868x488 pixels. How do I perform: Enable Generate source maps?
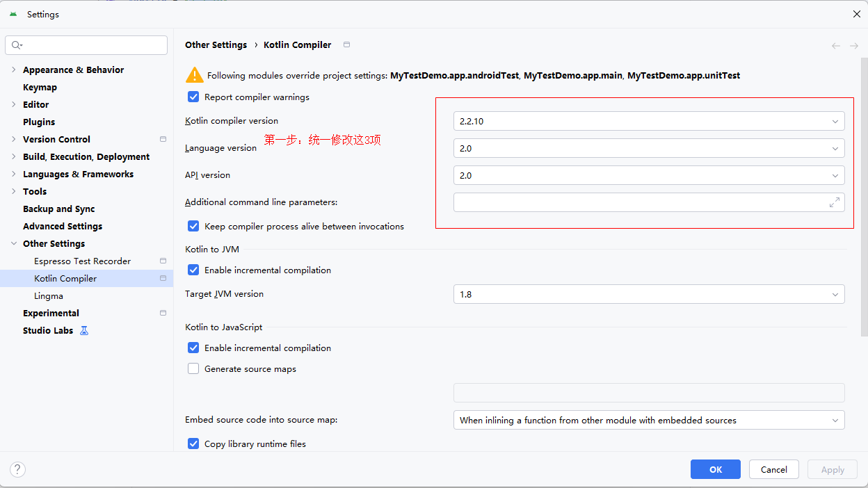click(x=193, y=368)
